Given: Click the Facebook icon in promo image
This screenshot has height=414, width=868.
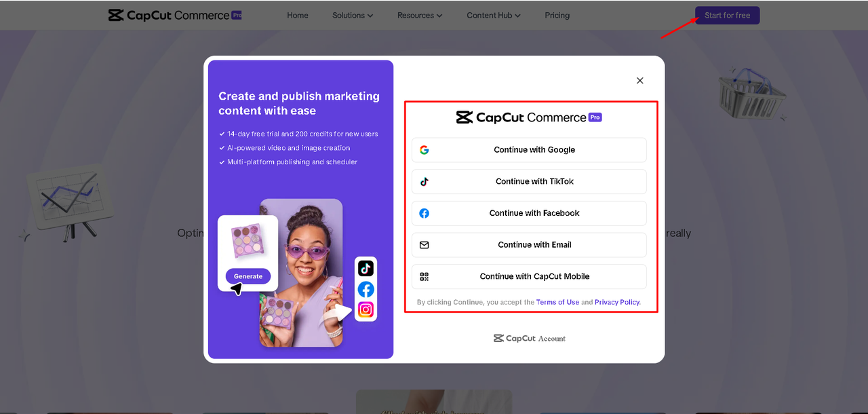Looking at the screenshot, I should [x=366, y=289].
